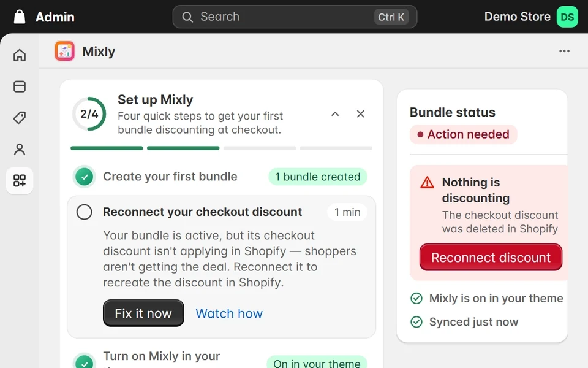Image resolution: width=588 pixels, height=368 pixels.
Task: Open the Customers person icon in sidebar
Action: 20,150
